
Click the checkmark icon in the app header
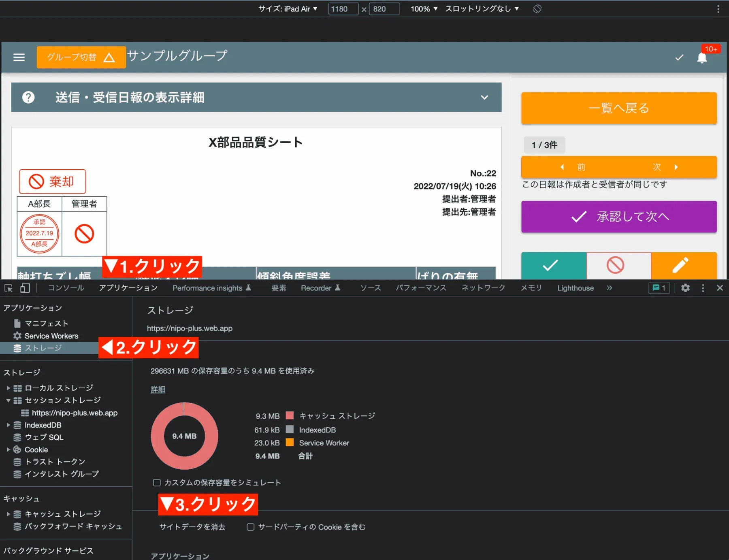click(x=679, y=58)
